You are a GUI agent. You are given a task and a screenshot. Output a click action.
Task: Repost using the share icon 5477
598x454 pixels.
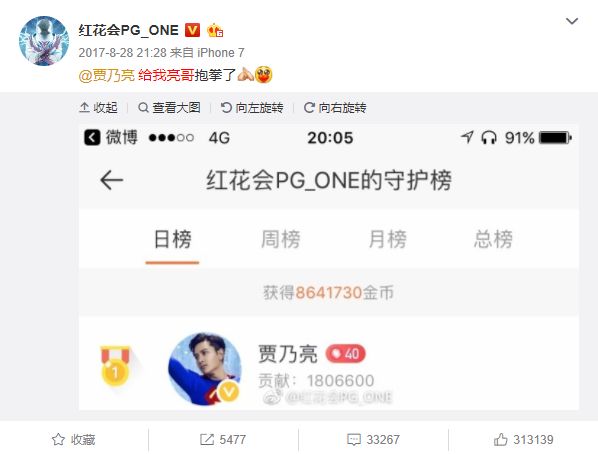click(x=223, y=440)
